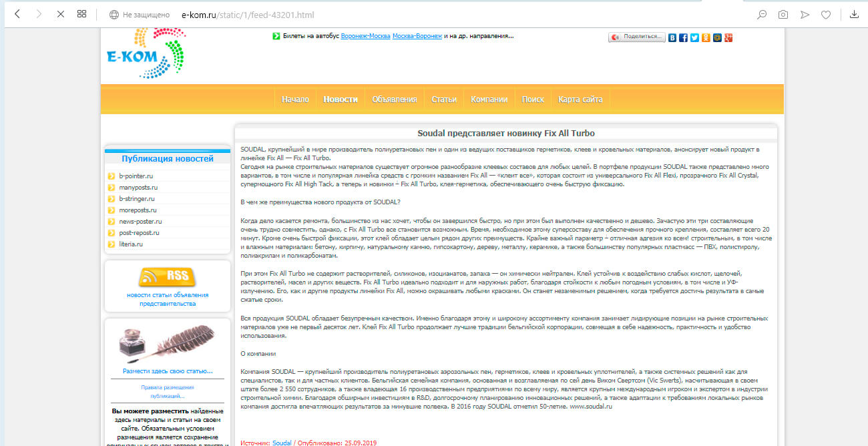Screen dimensions: 868x446
Task: Open the news-poster.ru link
Action: tap(140, 222)
